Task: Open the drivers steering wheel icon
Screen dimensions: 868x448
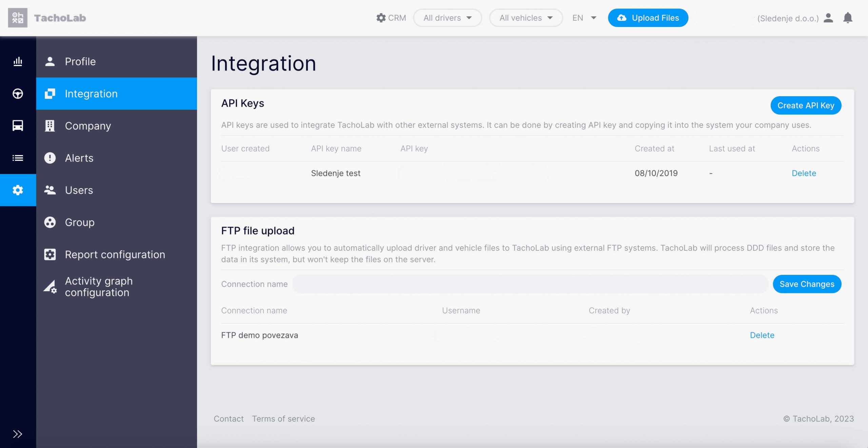Action: (18, 94)
